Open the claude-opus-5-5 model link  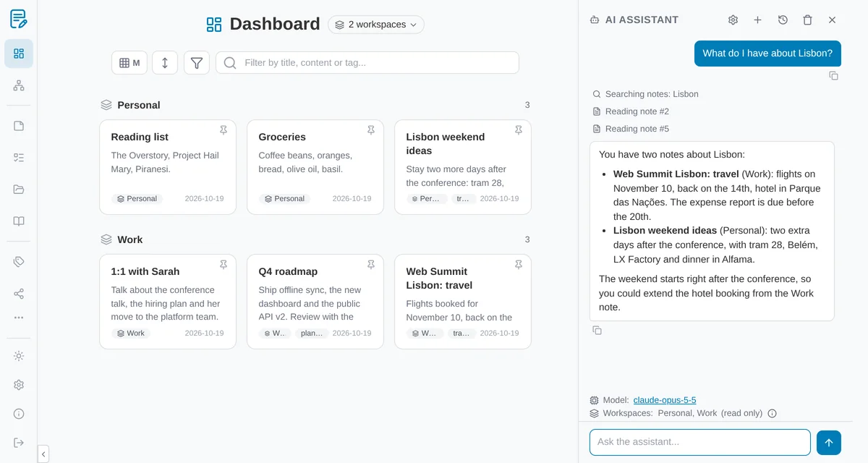click(665, 400)
